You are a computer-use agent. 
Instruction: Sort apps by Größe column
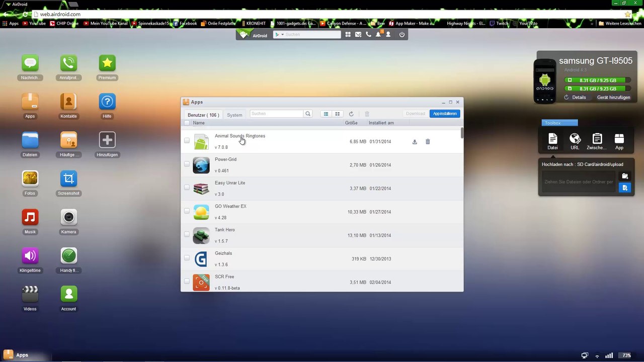click(x=351, y=123)
